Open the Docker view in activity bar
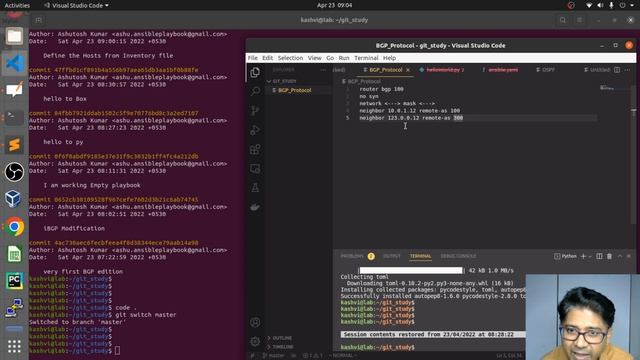The height and width of the screenshot is (360, 640). [x=255, y=207]
